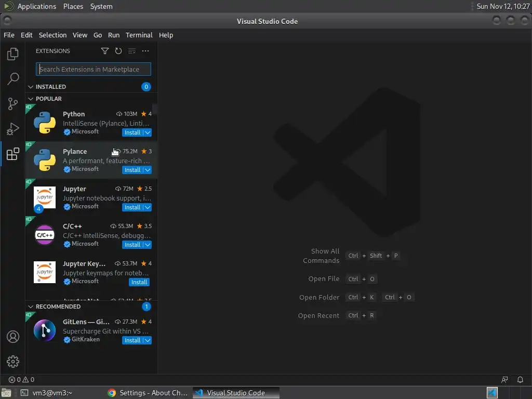
Task: Open the View menu
Action: pos(79,35)
